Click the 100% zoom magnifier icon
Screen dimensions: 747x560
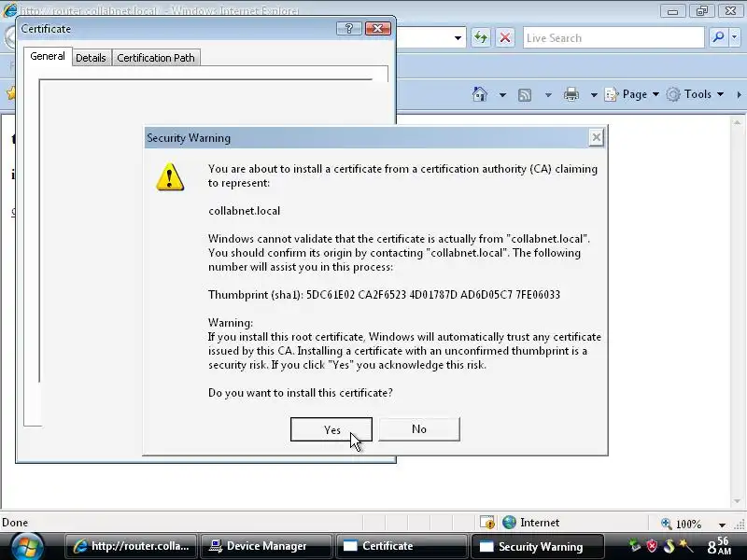[667, 524]
